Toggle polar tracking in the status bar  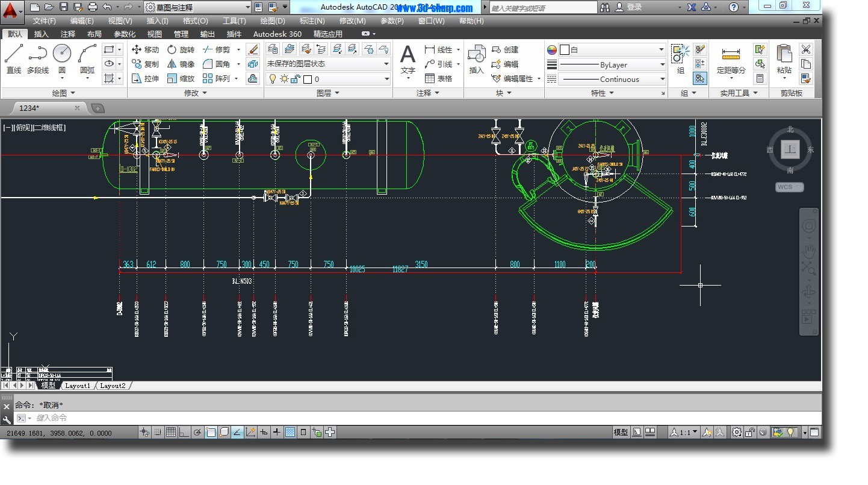[x=197, y=432]
